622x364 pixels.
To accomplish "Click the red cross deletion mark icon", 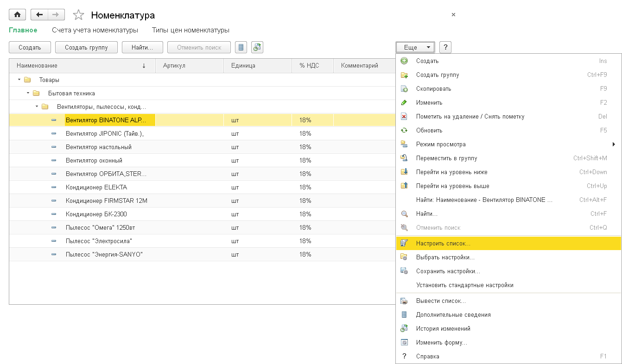I will [404, 117].
